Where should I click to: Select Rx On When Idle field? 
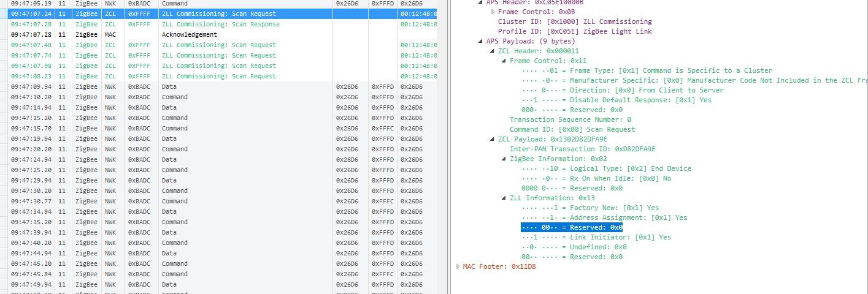[x=596, y=178]
